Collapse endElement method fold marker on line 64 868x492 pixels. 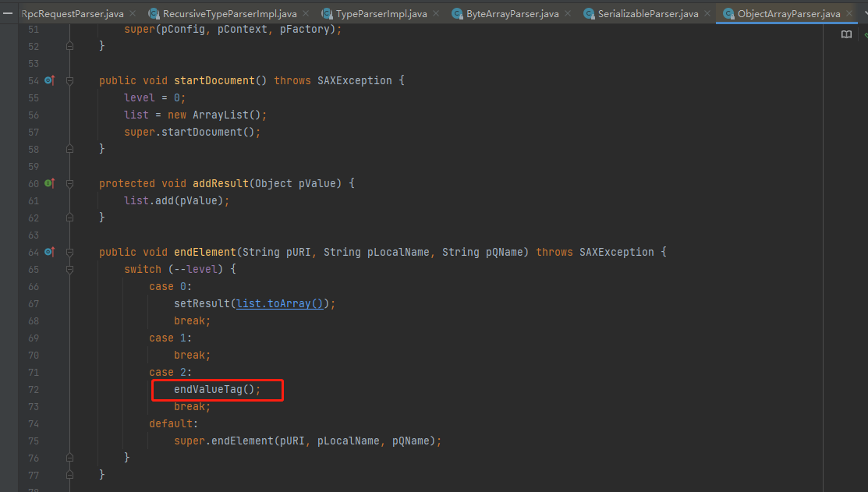tap(69, 253)
